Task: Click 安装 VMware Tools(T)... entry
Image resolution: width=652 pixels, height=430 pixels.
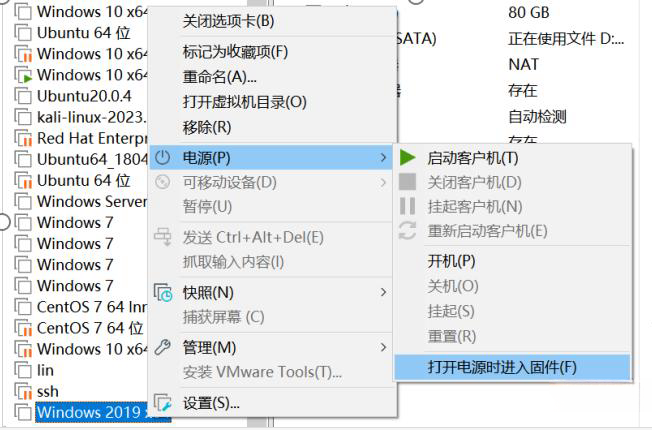Action: pyautogui.click(x=262, y=372)
